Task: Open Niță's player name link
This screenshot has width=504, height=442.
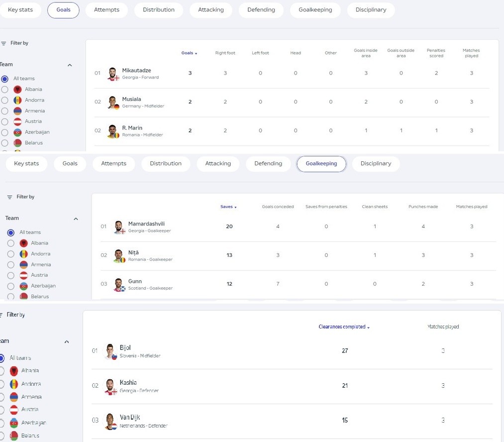Action: click(x=133, y=252)
